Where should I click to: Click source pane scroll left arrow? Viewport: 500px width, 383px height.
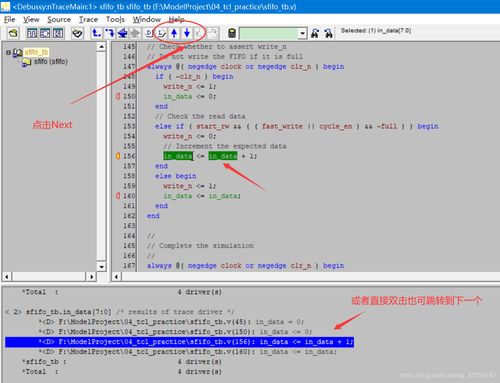[116, 276]
